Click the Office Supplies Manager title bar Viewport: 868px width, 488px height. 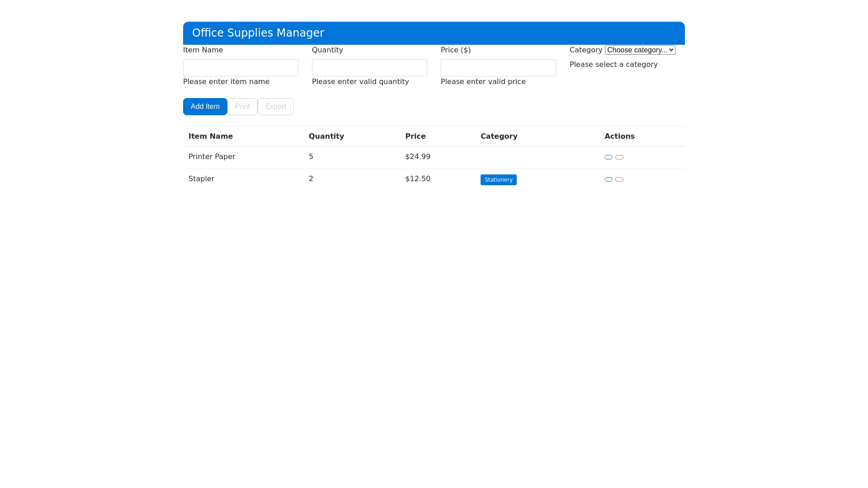point(434,33)
